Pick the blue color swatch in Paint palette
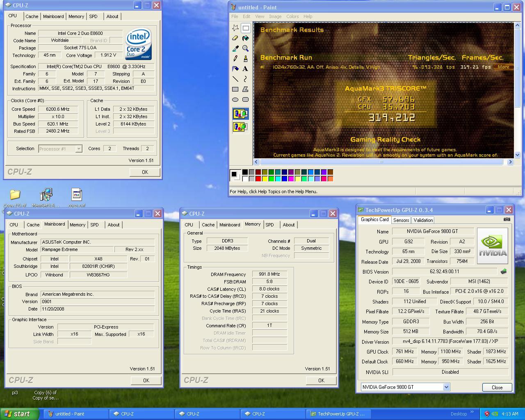The image size is (525, 420). click(x=284, y=178)
